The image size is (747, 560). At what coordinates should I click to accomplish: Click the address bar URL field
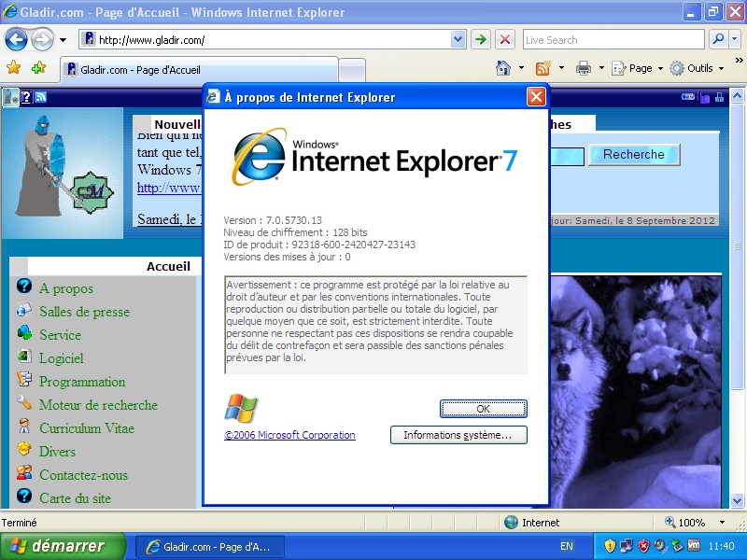coord(264,39)
